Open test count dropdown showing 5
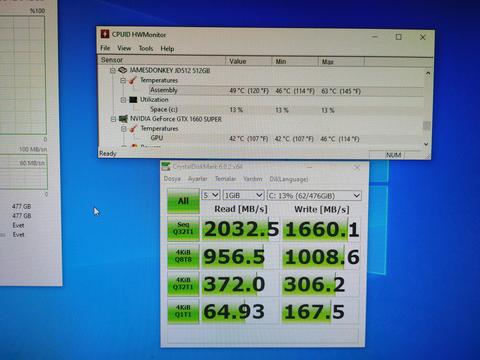This screenshot has width=480, height=360. coord(211,195)
